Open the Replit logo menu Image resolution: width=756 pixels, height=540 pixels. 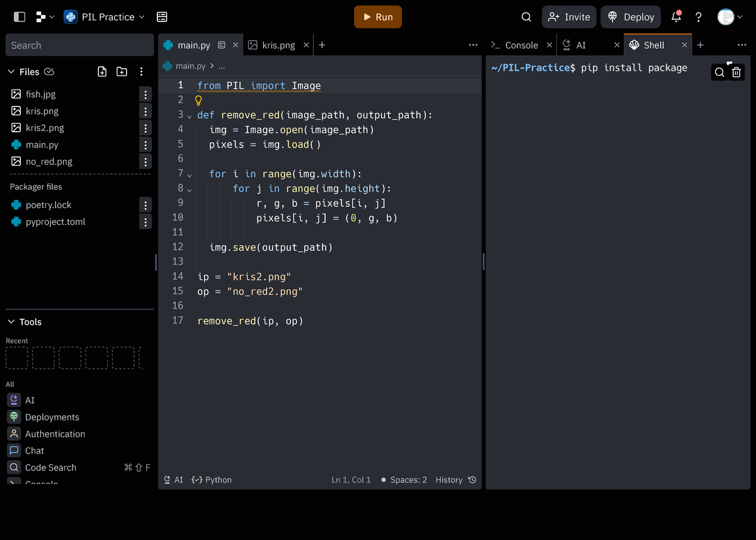(x=45, y=17)
